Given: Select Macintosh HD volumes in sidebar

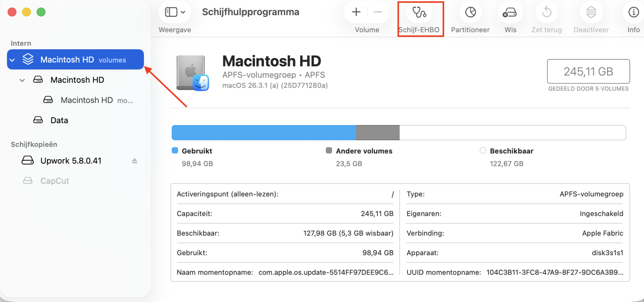Looking at the screenshot, I should 75,60.
